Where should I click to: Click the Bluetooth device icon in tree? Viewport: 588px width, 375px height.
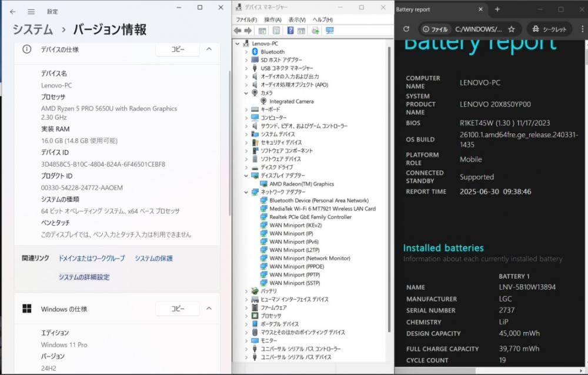point(255,52)
